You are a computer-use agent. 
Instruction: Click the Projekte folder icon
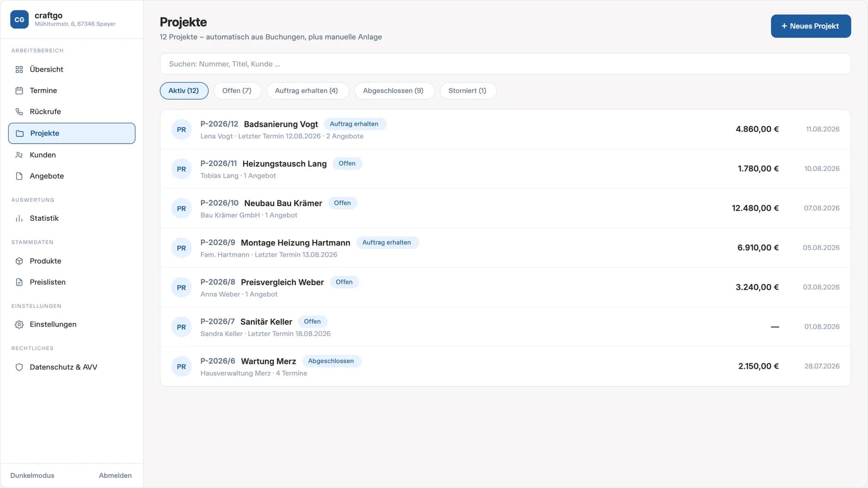[20, 133]
